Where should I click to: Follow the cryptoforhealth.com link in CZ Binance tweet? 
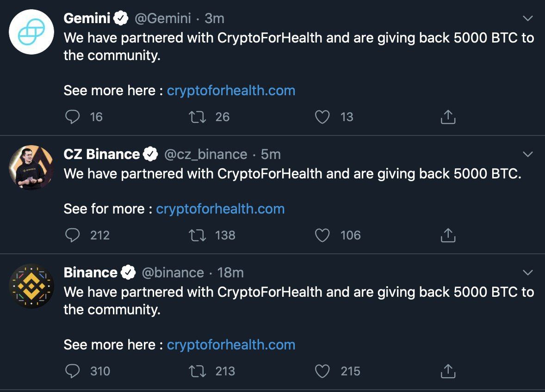point(220,209)
